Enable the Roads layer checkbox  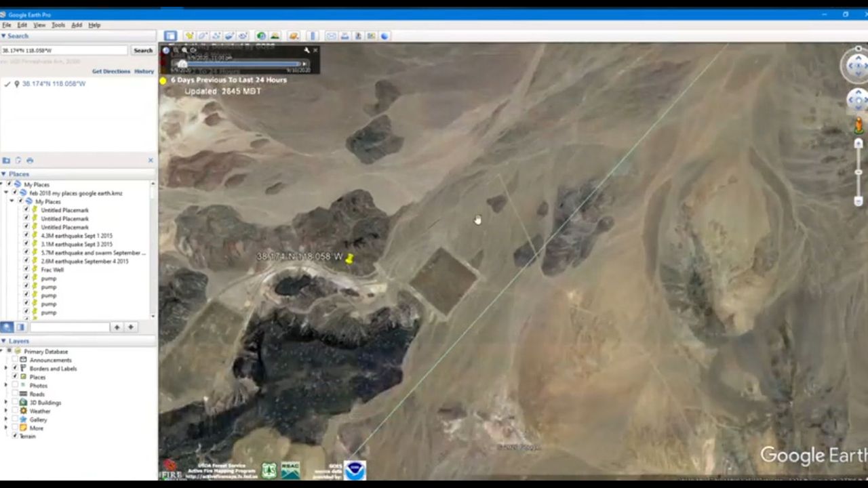pyautogui.click(x=15, y=394)
